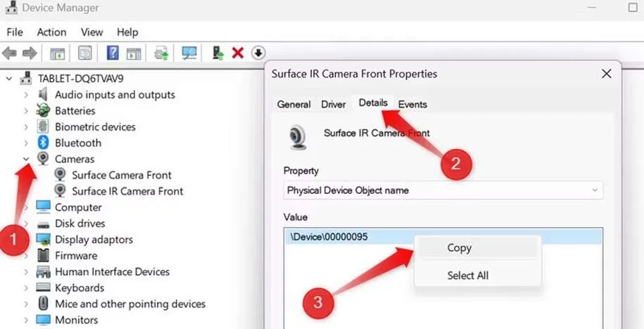Choose Select All from the context menu
The image size is (644, 329).
pyautogui.click(x=467, y=276)
